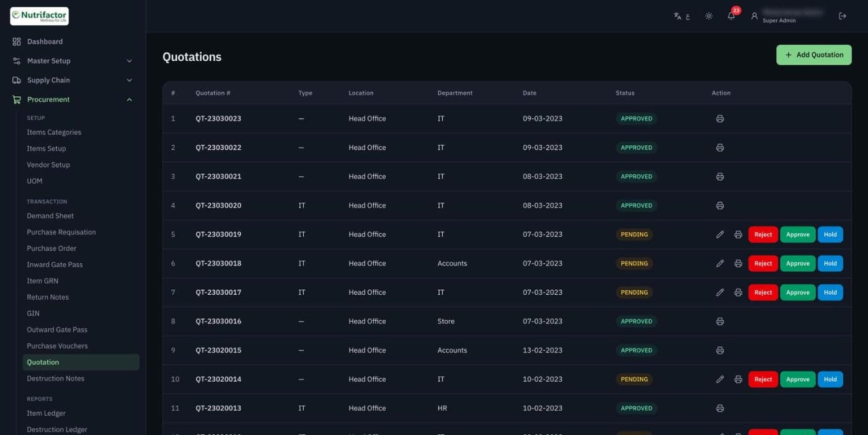The image size is (868, 435).
Task: Open Demand Sheet
Action: (50, 216)
